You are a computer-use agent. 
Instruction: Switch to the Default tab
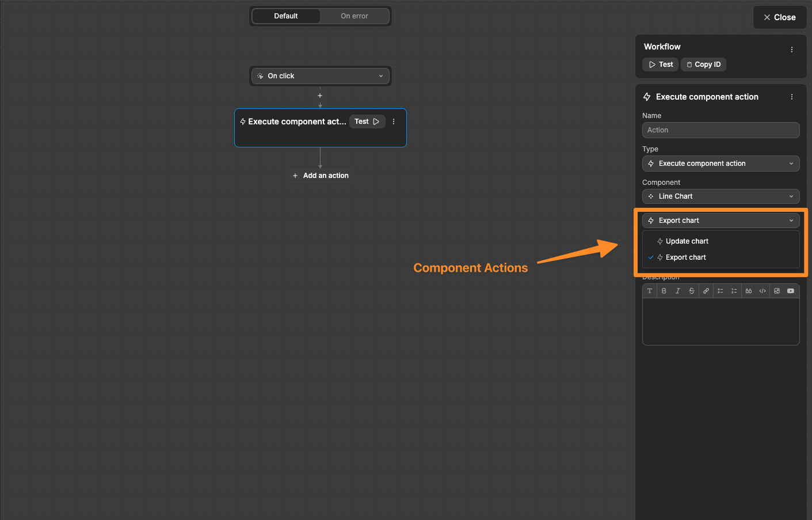pos(286,16)
